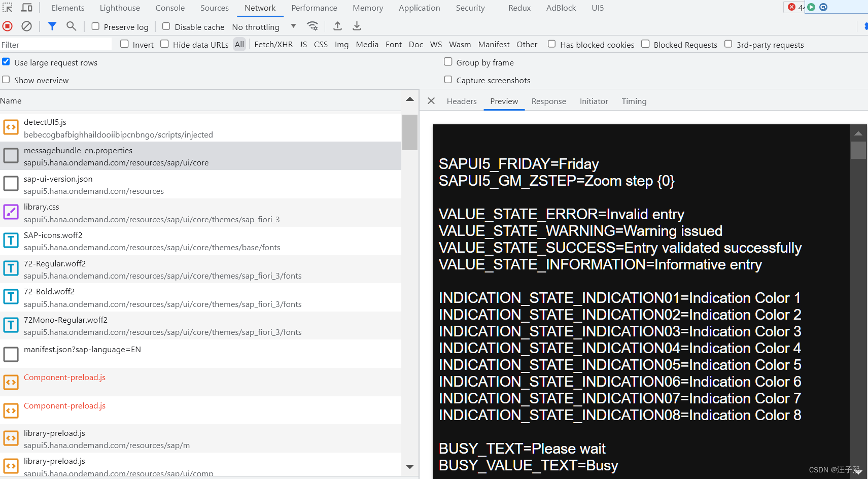Click request list scroll down arrow
Viewport: 868px width, 479px height.
click(410, 466)
